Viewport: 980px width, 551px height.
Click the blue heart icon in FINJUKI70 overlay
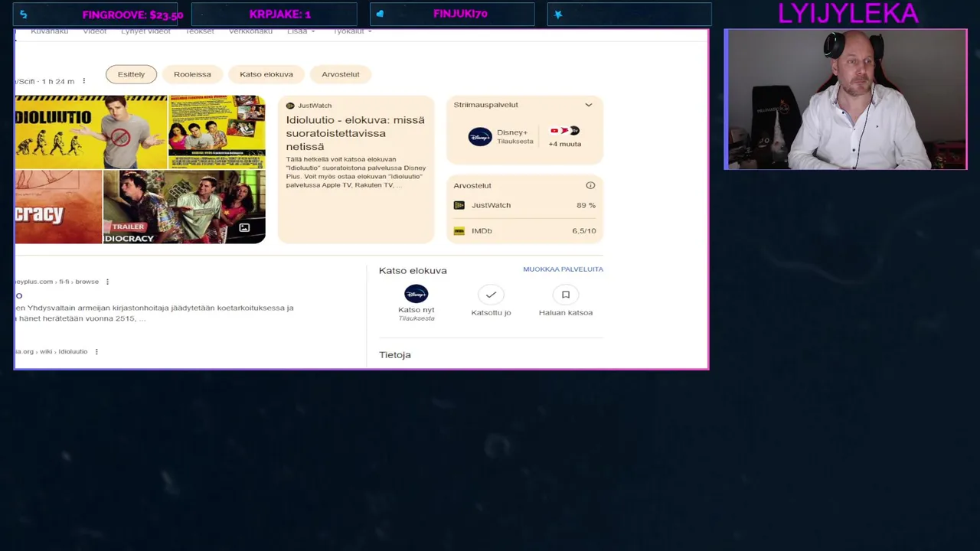pos(381,14)
